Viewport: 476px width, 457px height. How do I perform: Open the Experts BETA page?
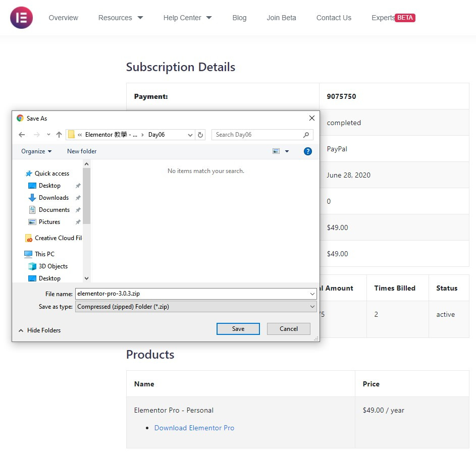pos(393,18)
